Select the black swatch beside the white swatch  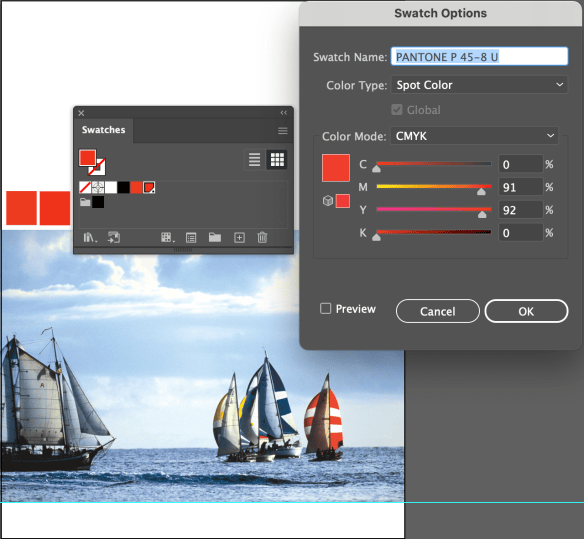124,187
